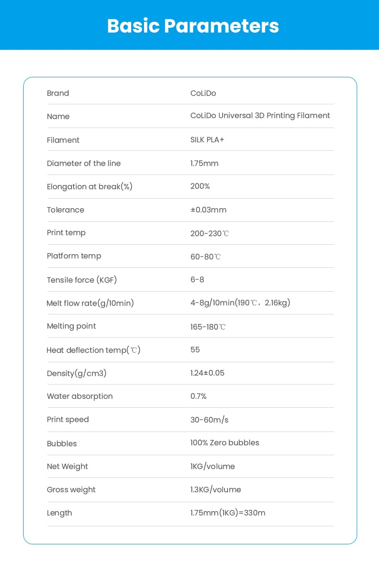Click the 1.75mm diameter value
379x588 pixels.
coord(204,163)
